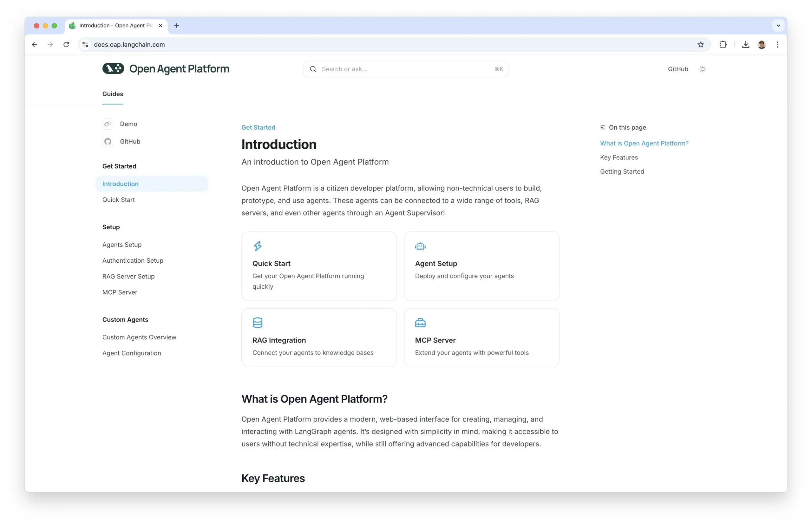Select the Guides tab
This screenshot has height=525, width=812.
(113, 94)
